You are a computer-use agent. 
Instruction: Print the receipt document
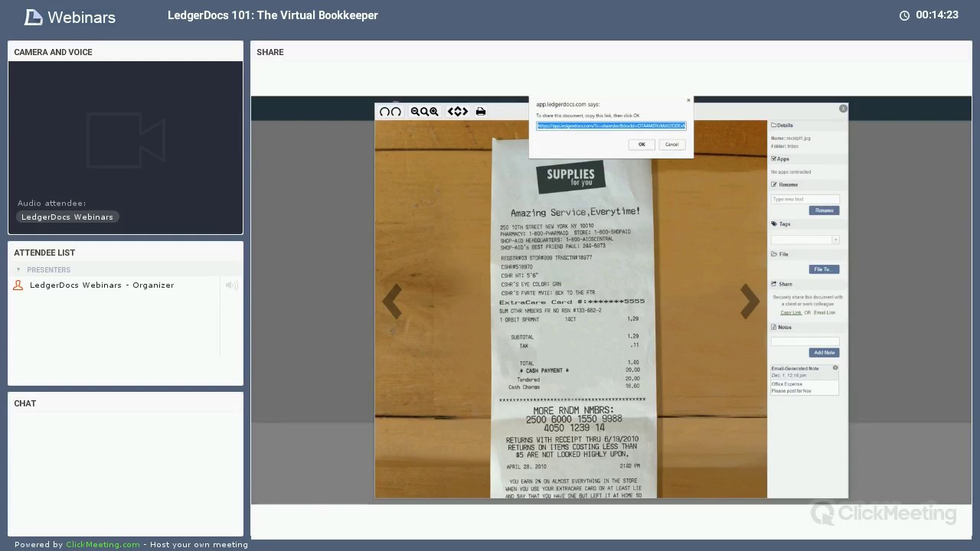tap(481, 112)
